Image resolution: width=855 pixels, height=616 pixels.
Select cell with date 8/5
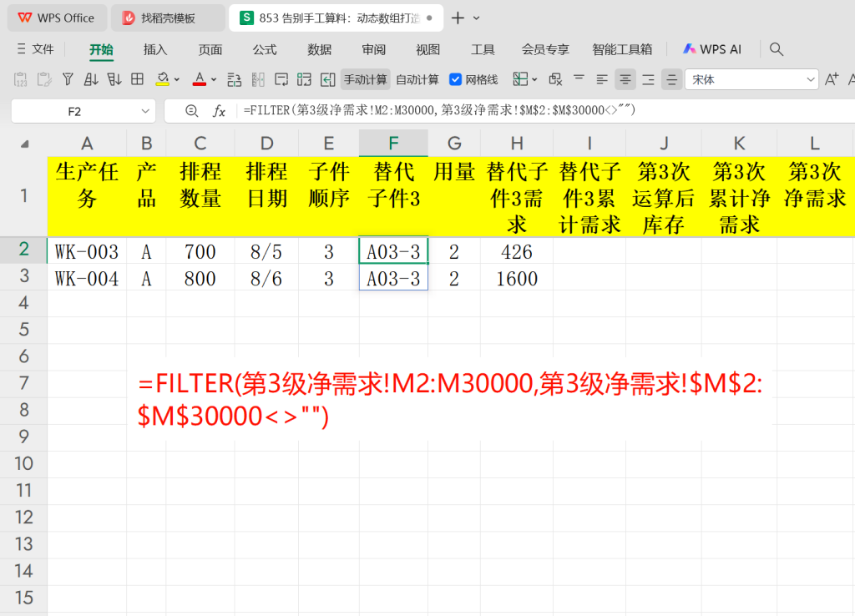pyautogui.click(x=266, y=250)
